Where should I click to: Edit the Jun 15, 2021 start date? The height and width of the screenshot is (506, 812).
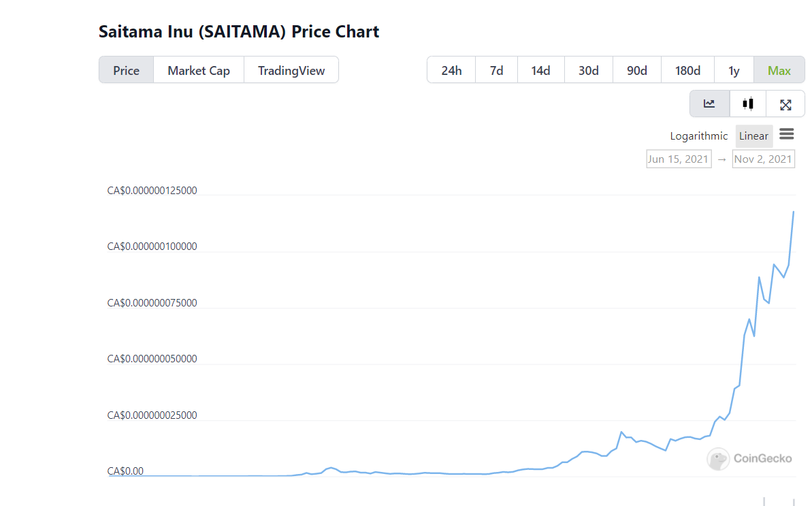tap(679, 159)
